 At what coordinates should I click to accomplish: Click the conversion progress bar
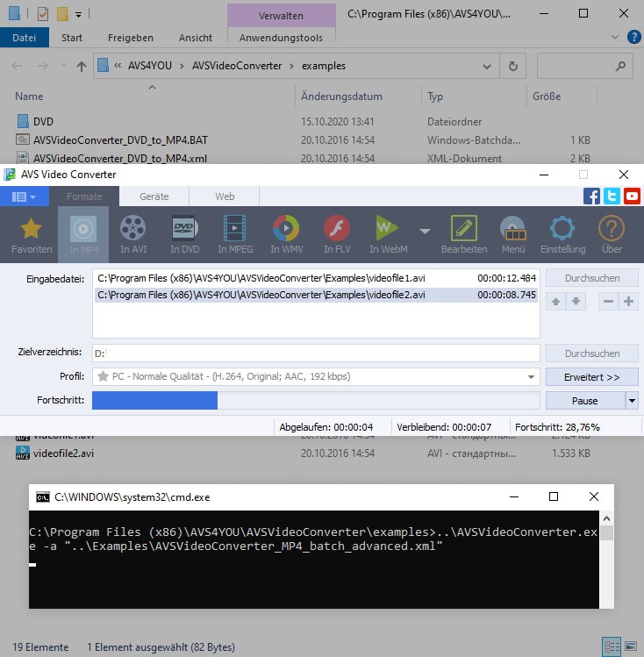(315, 401)
